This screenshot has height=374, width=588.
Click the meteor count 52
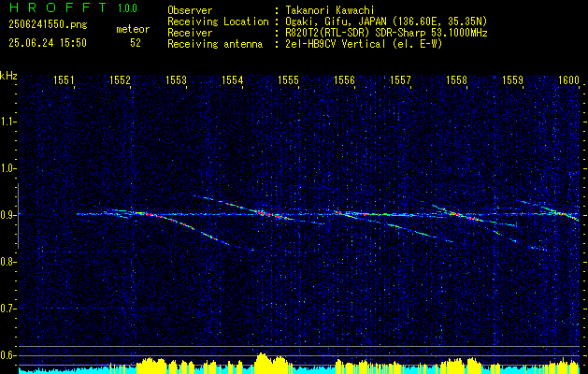point(136,43)
